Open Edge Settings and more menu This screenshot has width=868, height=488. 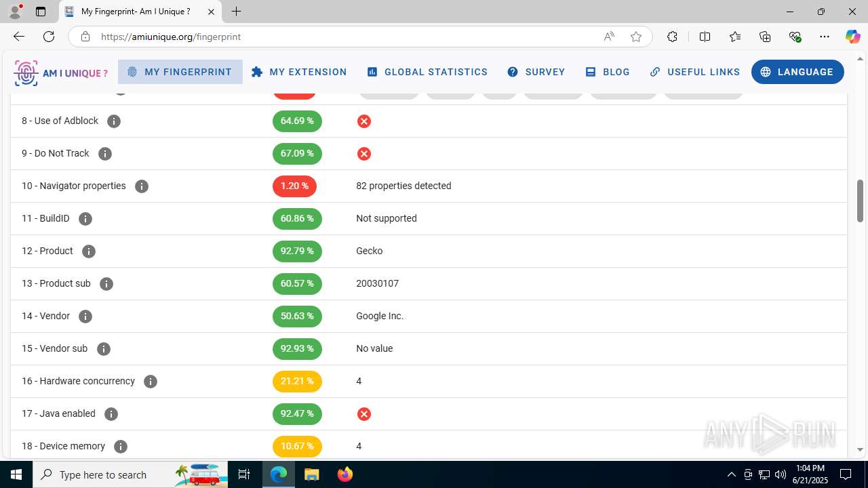[825, 37]
